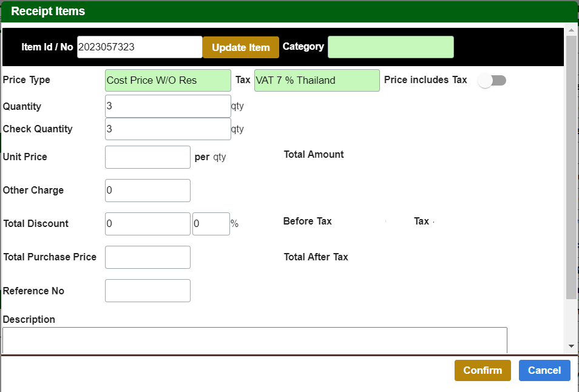The width and height of the screenshot is (579, 392).
Task: Cancel the Receipt Items dialog
Action: pos(544,370)
